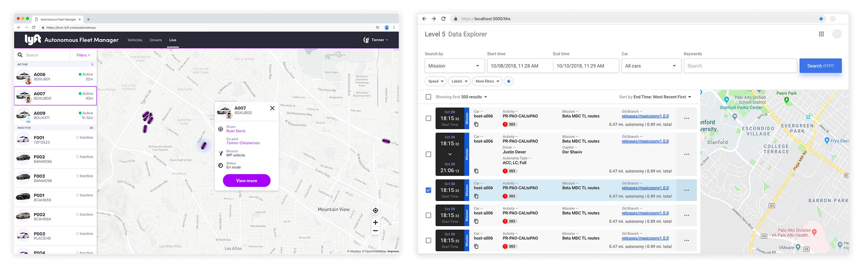Open the Showing first 500 results dropdown
The width and height of the screenshot is (868, 267).
click(461, 97)
